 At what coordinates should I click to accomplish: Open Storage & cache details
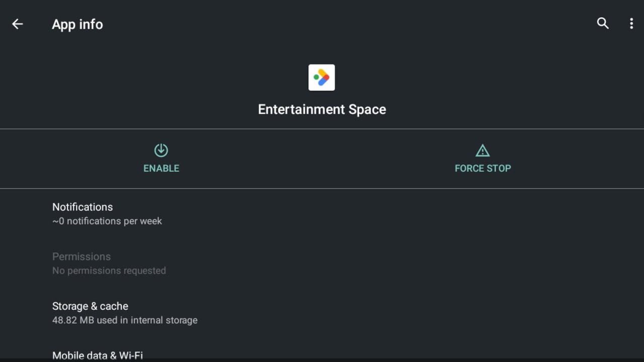[x=322, y=313]
